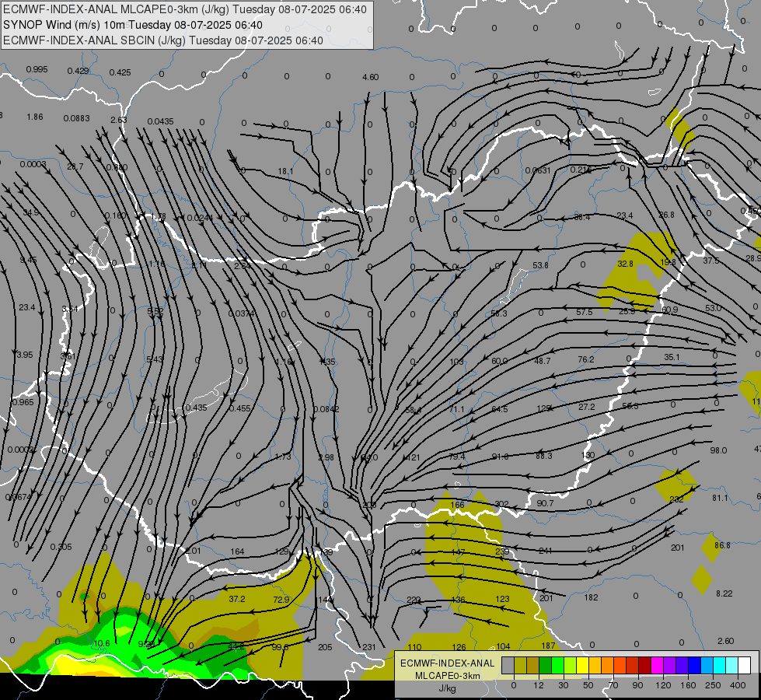This screenshot has height=700, width=761.
Task: Click the map value '72.9'
Action: click(281, 600)
